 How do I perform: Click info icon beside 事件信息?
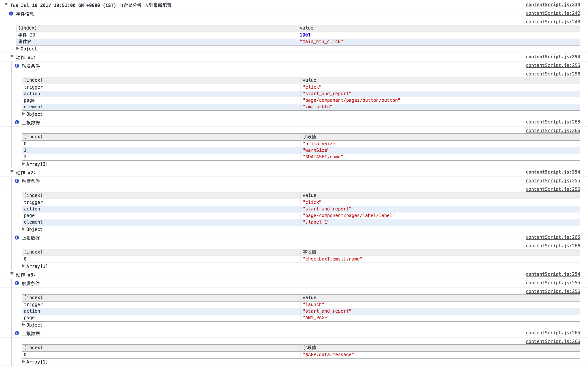tap(11, 14)
